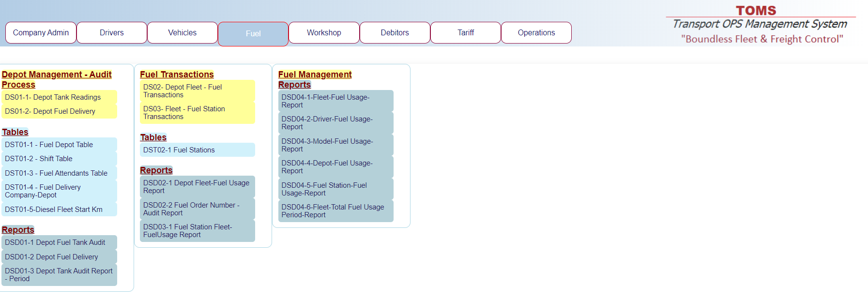This screenshot has width=868, height=300.
Task: Select DST01-3 Fuel Attendants Table
Action: tap(56, 173)
